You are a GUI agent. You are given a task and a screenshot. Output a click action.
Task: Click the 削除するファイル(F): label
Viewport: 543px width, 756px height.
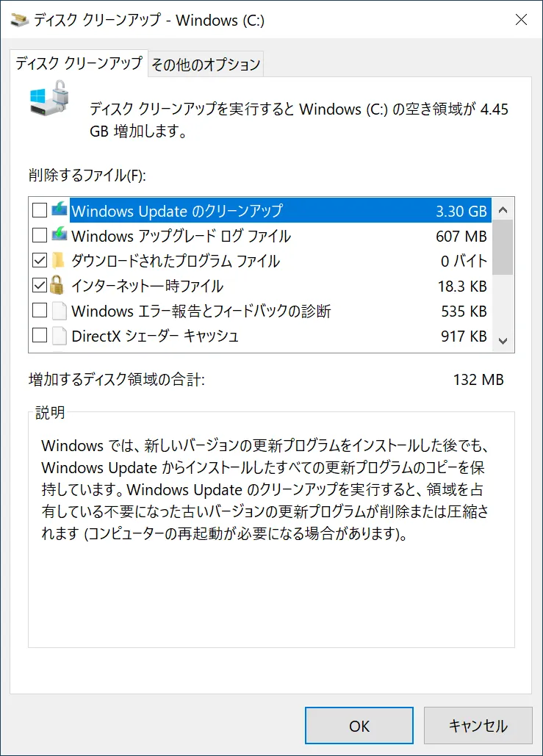coord(87,175)
